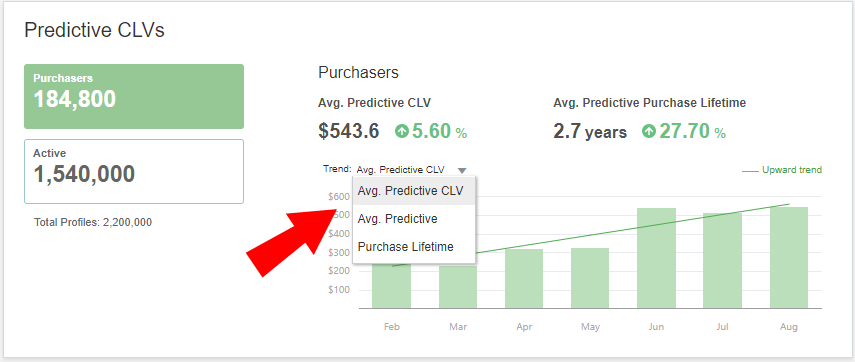855x362 pixels.
Task: Click the Apr bar in the chart
Action: pos(524,279)
